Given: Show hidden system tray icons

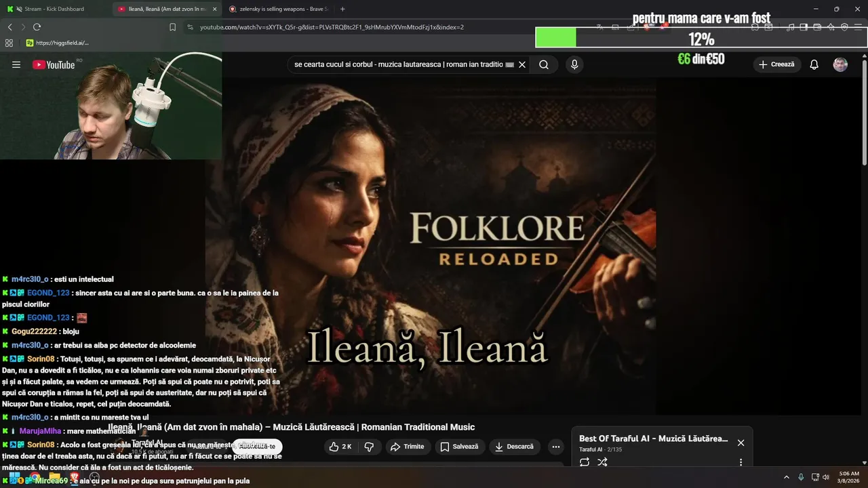Looking at the screenshot, I should 787,477.
